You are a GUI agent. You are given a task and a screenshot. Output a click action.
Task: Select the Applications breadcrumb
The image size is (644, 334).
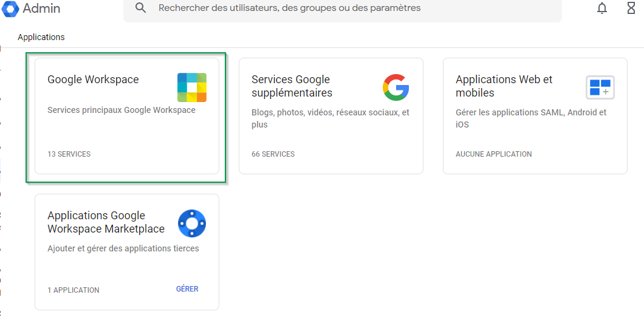pos(41,37)
